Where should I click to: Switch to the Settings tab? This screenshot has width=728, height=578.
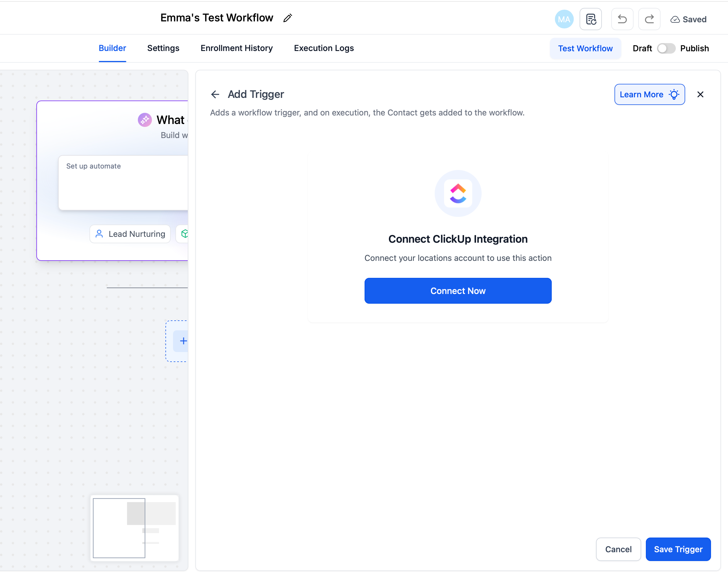coord(163,48)
